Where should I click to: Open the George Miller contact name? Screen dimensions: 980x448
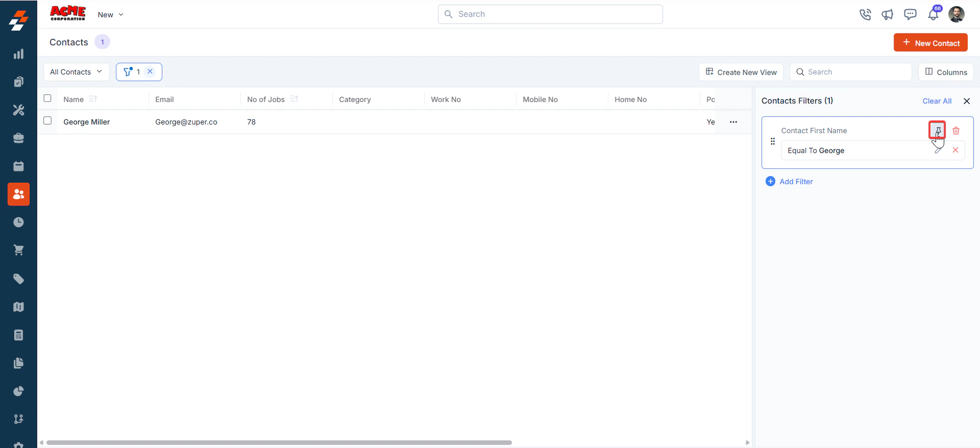click(87, 122)
